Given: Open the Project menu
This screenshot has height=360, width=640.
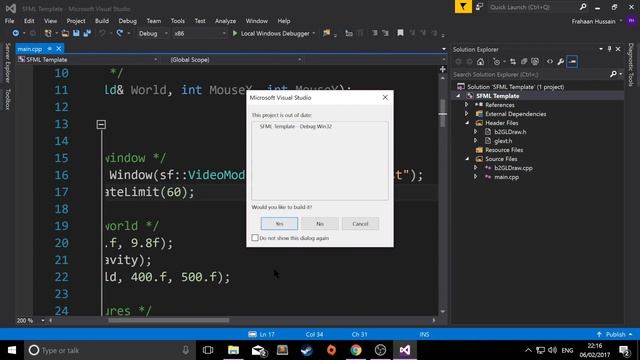Looking at the screenshot, I should pyautogui.click(x=76, y=21).
